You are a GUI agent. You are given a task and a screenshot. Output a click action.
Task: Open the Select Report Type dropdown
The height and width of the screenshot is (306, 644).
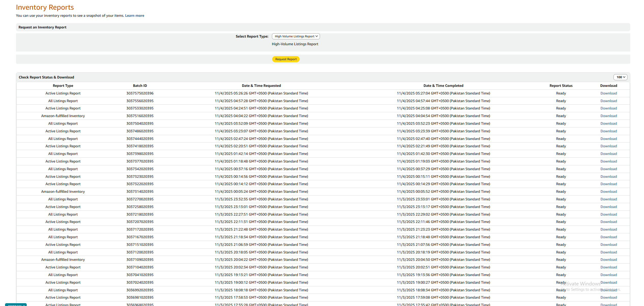(296, 36)
